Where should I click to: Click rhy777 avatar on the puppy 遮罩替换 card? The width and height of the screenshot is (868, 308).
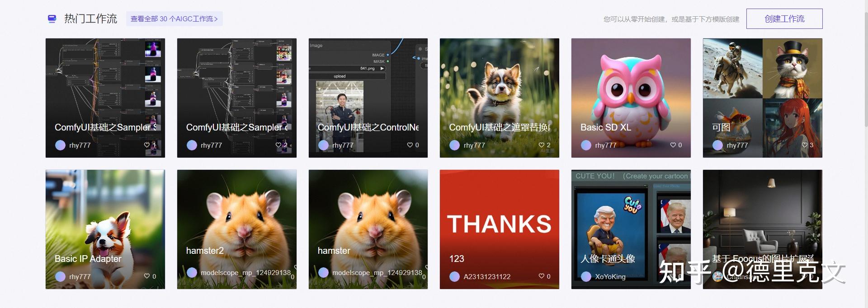coord(455,145)
